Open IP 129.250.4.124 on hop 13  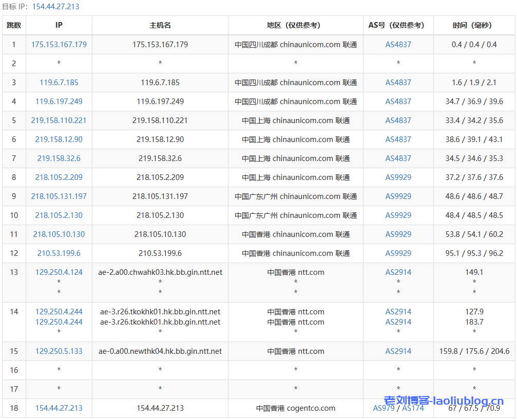point(59,272)
